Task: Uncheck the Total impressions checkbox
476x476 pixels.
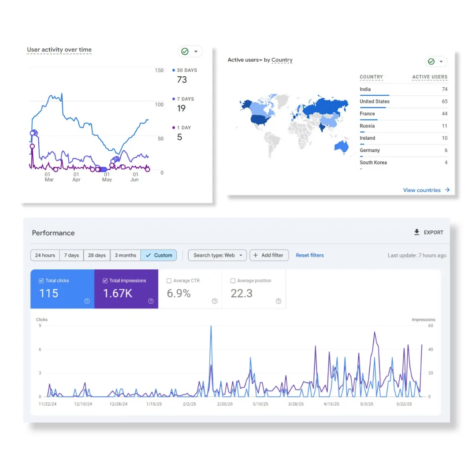Action: [x=105, y=280]
